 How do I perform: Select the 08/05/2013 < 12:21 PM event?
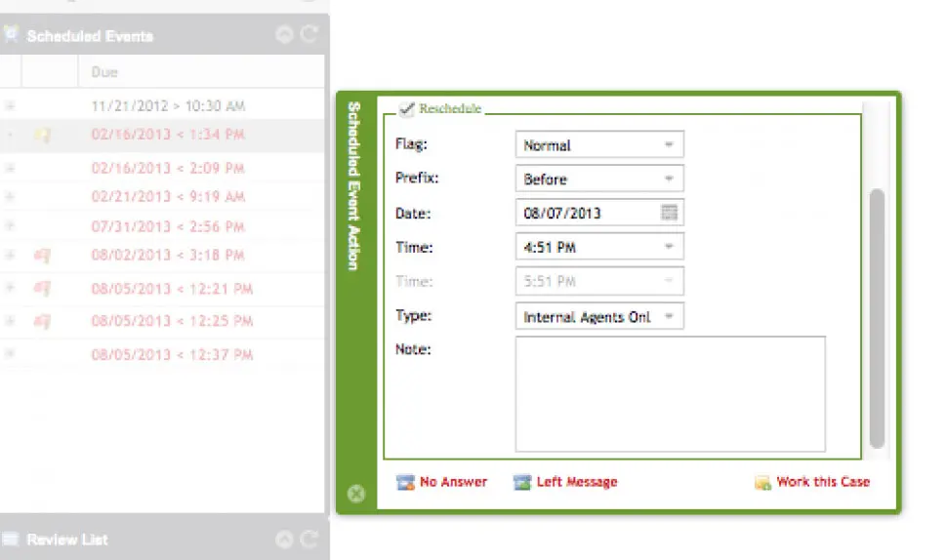pyautogui.click(x=172, y=289)
